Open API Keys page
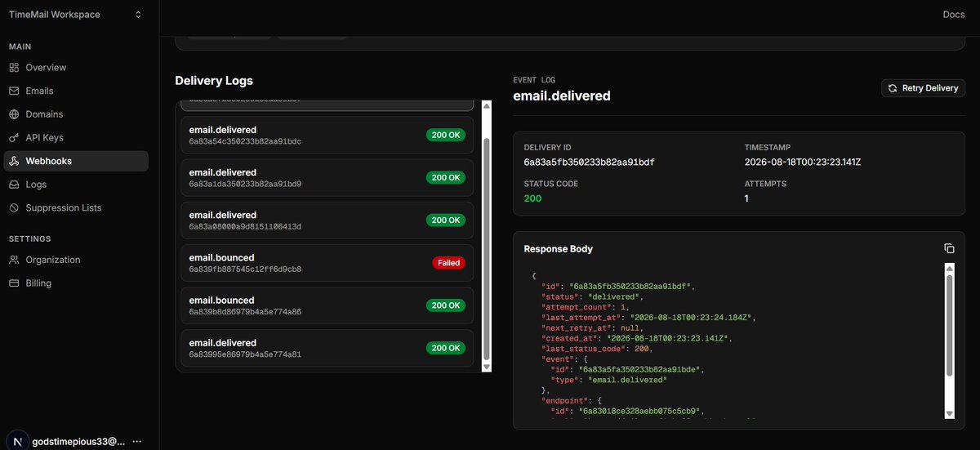This screenshot has width=980, height=450. [76, 138]
